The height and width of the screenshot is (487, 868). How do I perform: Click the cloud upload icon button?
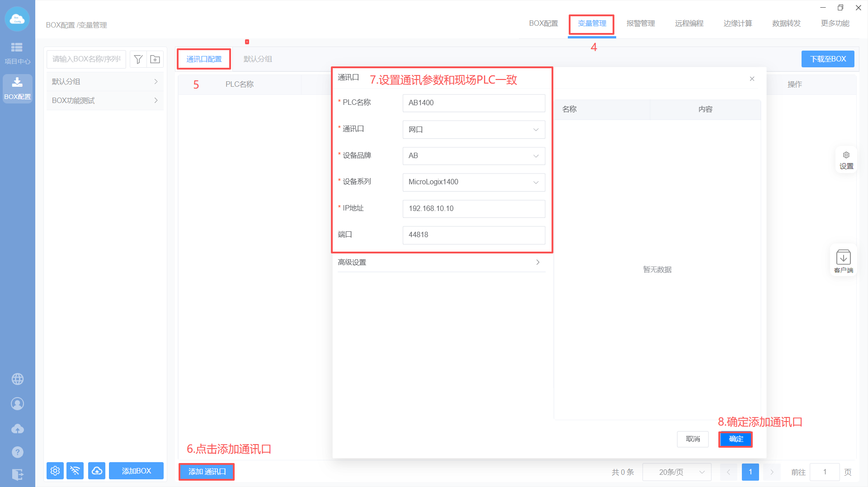tap(97, 471)
